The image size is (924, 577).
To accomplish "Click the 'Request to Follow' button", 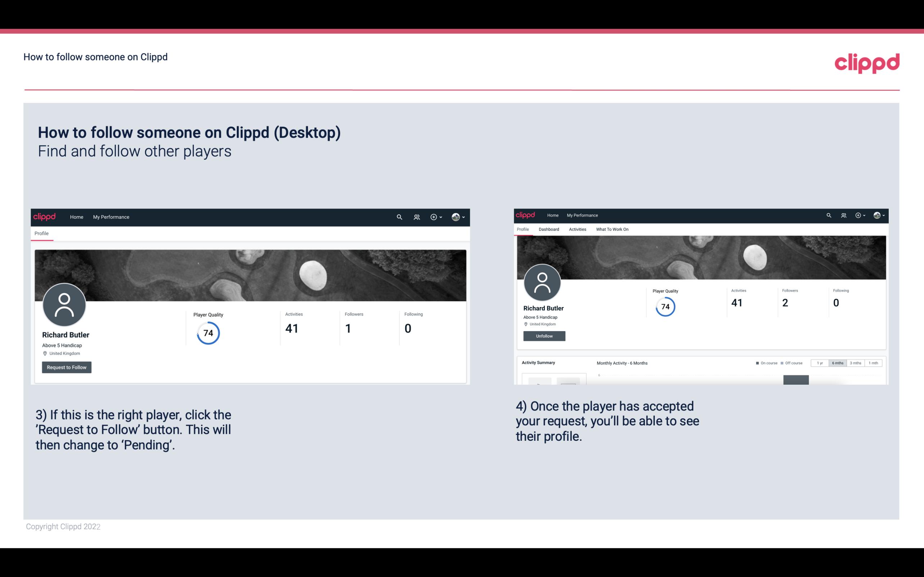I will coord(67,367).
